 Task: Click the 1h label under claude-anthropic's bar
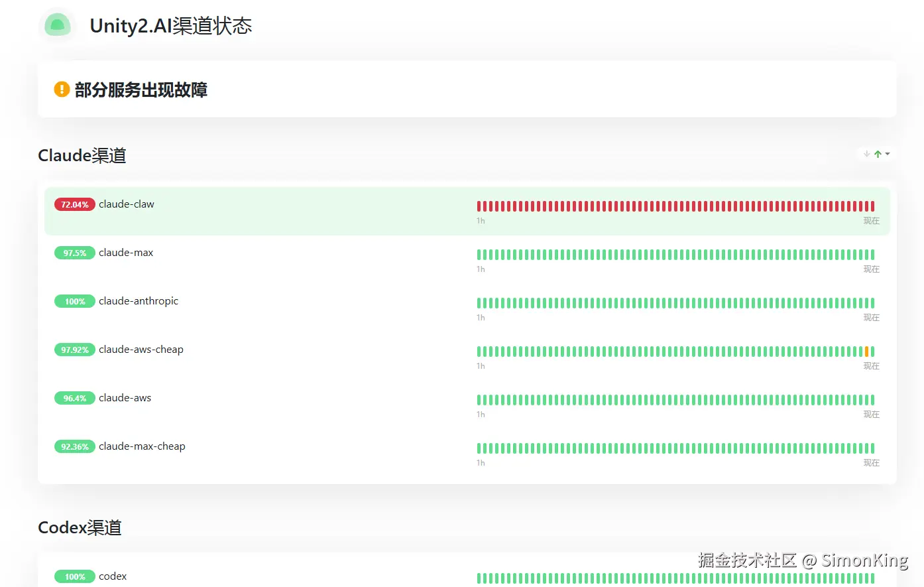tap(481, 318)
